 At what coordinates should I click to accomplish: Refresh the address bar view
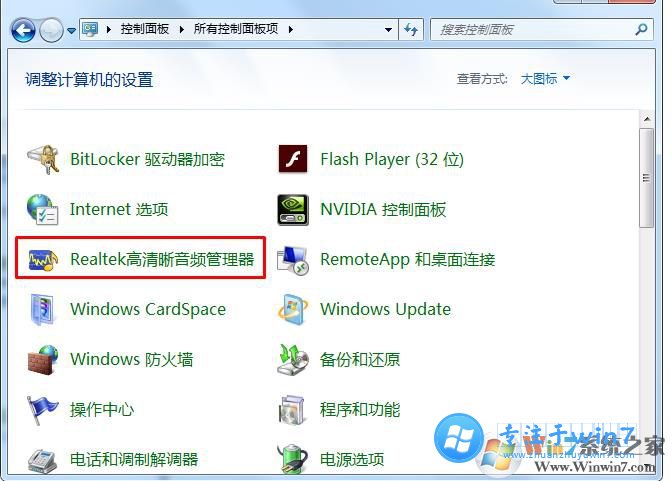pos(411,30)
